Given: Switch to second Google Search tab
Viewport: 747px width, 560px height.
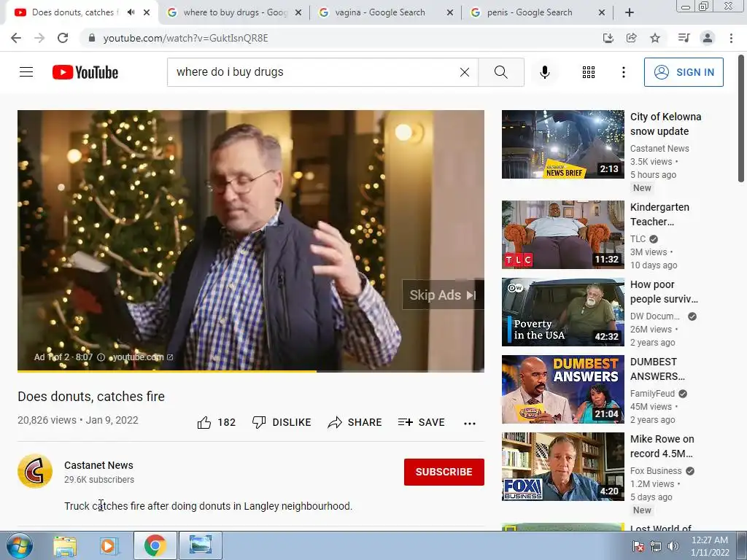Looking at the screenshot, I should tap(385, 12).
